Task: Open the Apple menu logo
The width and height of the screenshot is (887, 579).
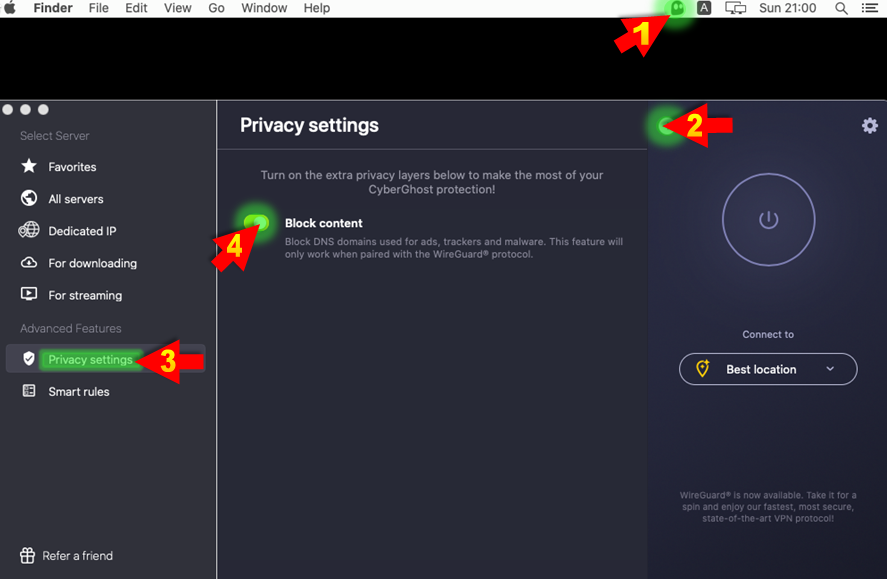Action: click(x=10, y=7)
